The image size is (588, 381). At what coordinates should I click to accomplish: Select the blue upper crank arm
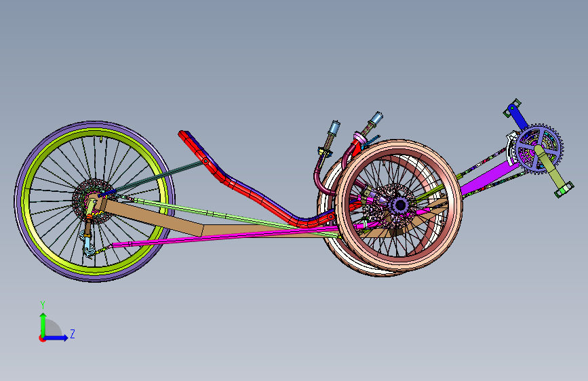(x=519, y=117)
